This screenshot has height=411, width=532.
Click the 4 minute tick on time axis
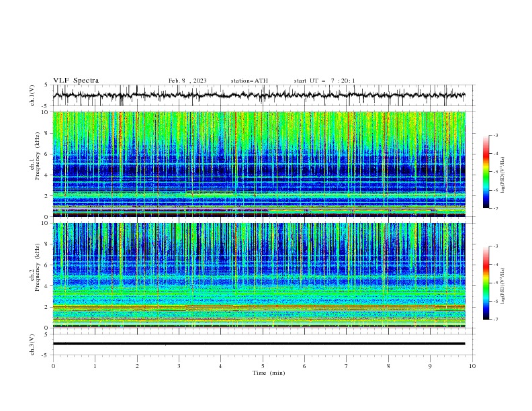tap(220, 366)
